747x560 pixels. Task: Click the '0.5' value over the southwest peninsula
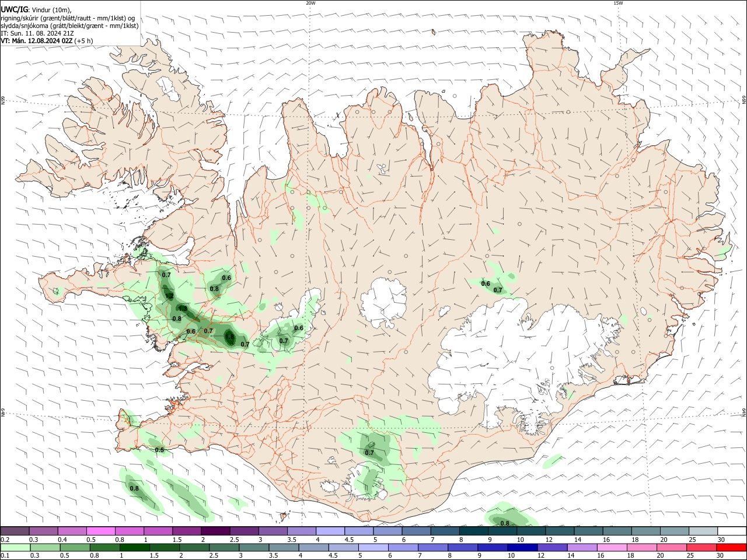(x=159, y=450)
